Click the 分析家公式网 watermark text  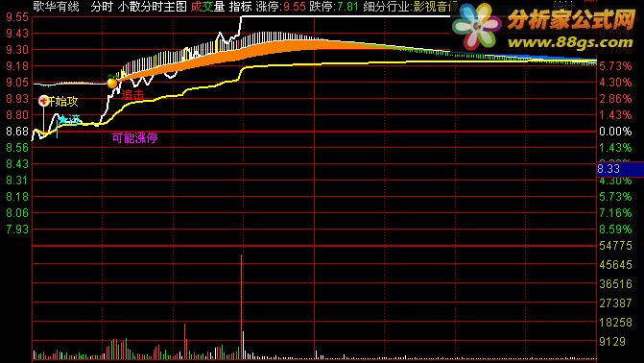571,19
